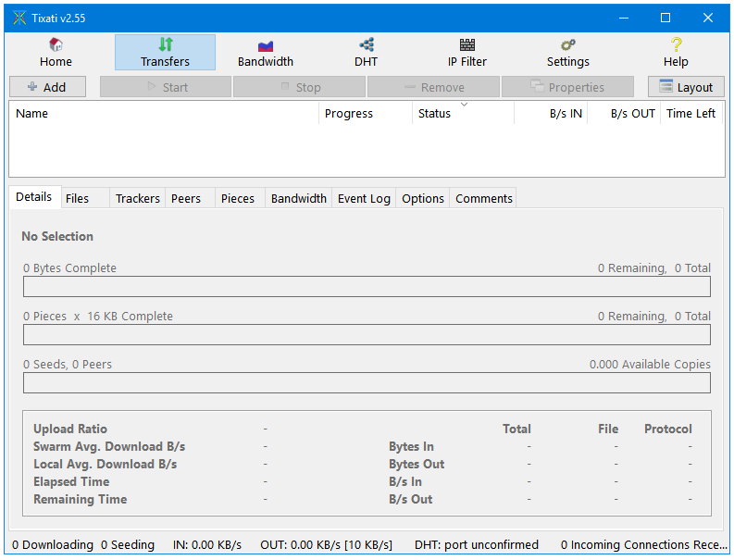
Task: Click the '0 Bytes Complete' text
Action: click(x=69, y=268)
